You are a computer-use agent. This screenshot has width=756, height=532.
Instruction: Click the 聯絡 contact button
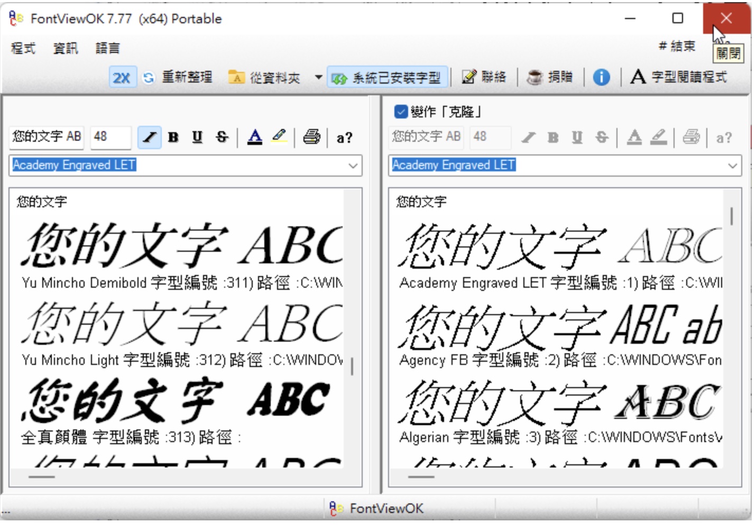coord(484,77)
